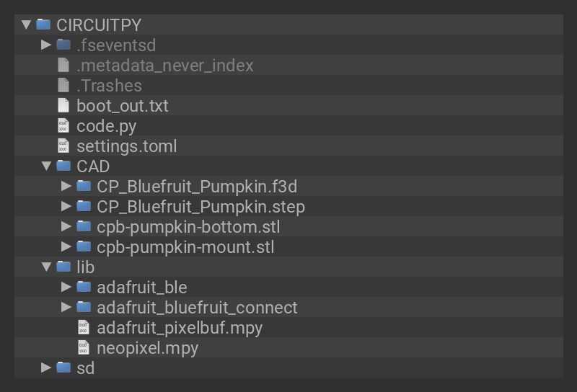Click the CIRCUITPY drive folder icon

click(x=43, y=24)
